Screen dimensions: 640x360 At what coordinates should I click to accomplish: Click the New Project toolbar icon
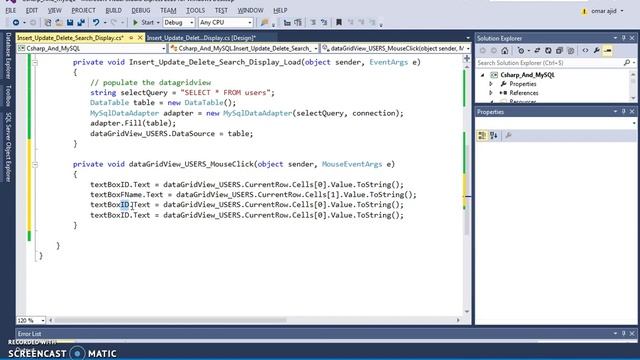click(x=48, y=23)
